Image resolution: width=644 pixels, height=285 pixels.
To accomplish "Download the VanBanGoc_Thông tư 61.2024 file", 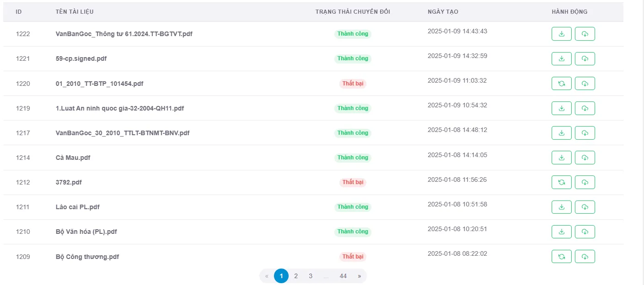I will 561,34.
